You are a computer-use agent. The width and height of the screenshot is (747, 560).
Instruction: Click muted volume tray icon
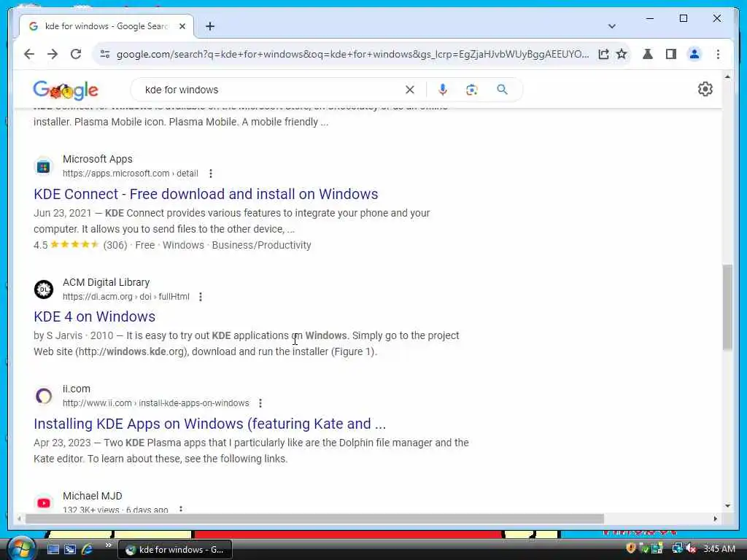pos(691,548)
